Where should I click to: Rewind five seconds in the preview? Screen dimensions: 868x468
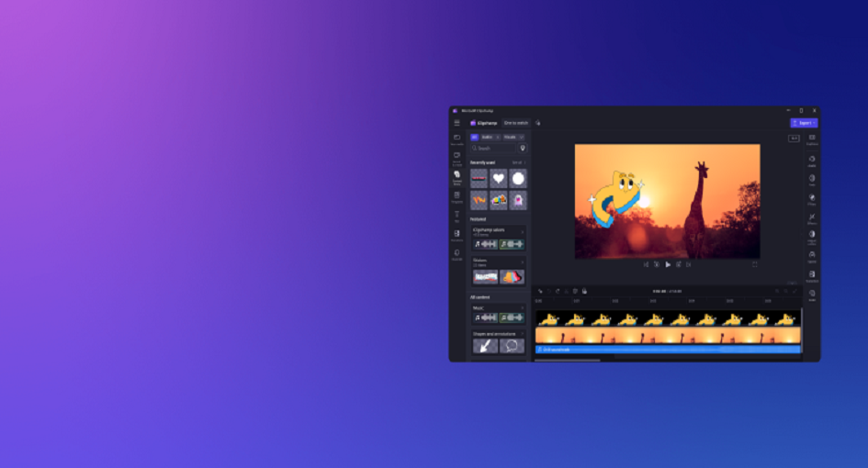pos(657,264)
